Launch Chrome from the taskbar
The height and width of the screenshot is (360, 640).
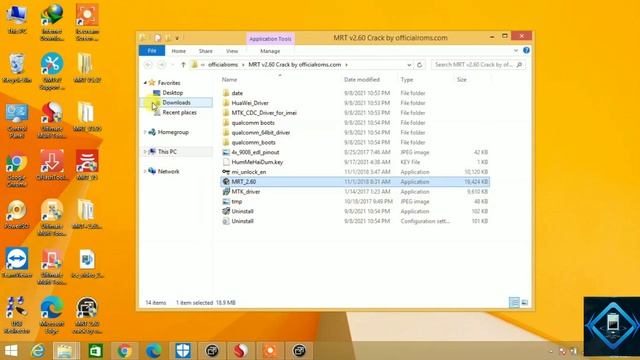pyautogui.click(x=124, y=351)
